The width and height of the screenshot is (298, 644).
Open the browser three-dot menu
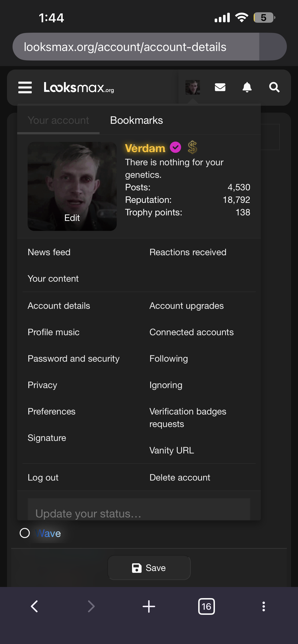pos(263,606)
